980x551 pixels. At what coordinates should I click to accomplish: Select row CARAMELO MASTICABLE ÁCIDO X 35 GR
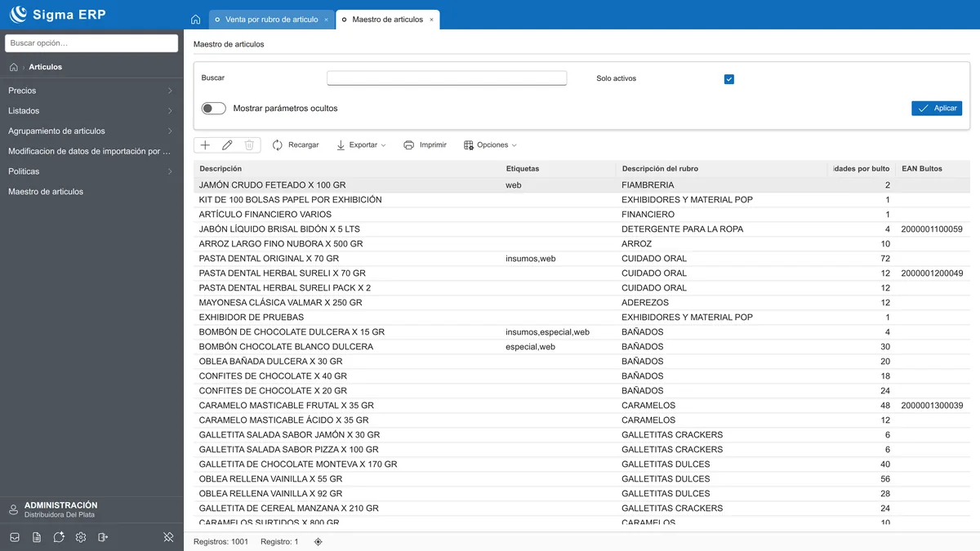[581, 420]
